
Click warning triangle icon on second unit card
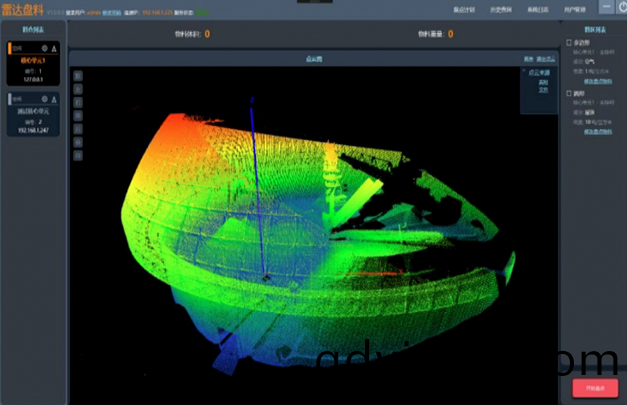click(x=54, y=98)
